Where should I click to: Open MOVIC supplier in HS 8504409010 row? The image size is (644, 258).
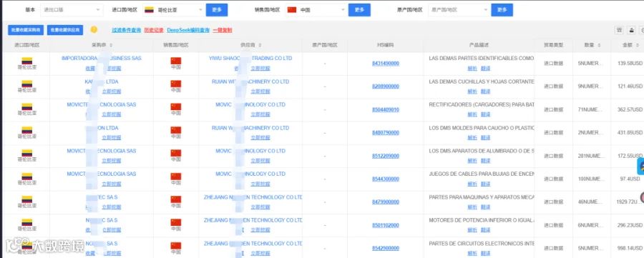pos(250,104)
